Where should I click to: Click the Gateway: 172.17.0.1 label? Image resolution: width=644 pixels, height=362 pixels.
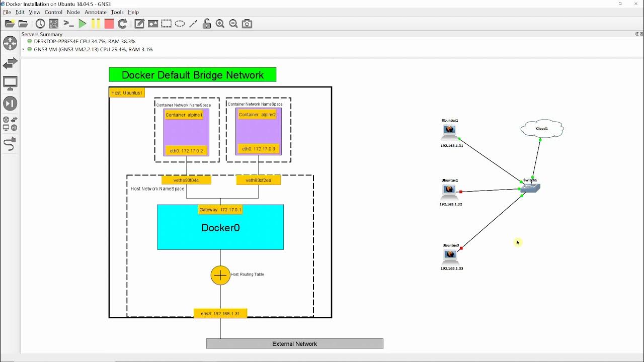point(220,210)
